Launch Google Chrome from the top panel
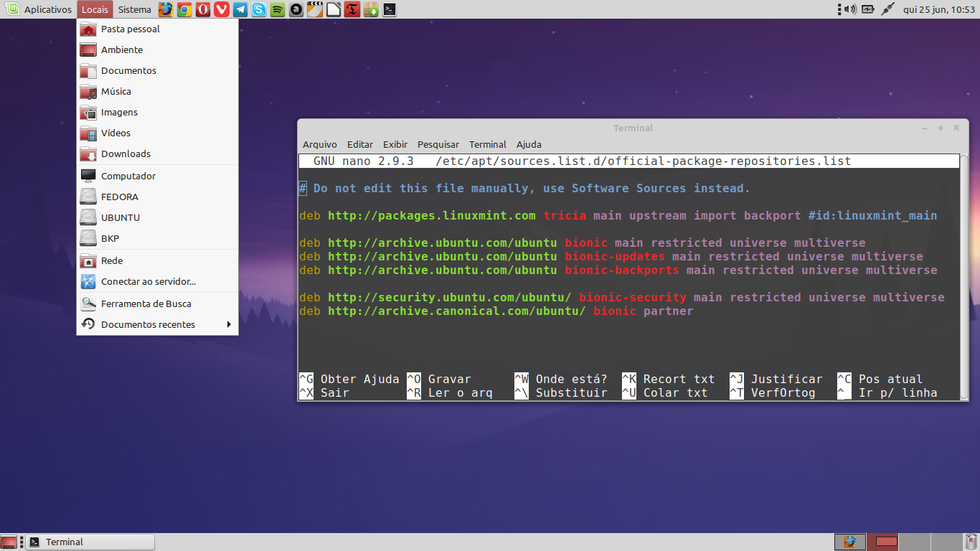980x551 pixels. pyautogui.click(x=184, y=9)
